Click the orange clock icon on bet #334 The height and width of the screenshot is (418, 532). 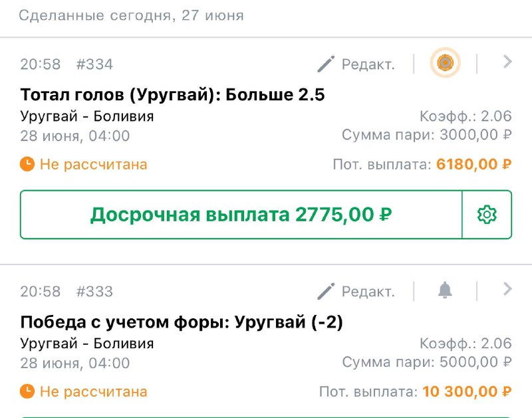click(x=27, y=163)
